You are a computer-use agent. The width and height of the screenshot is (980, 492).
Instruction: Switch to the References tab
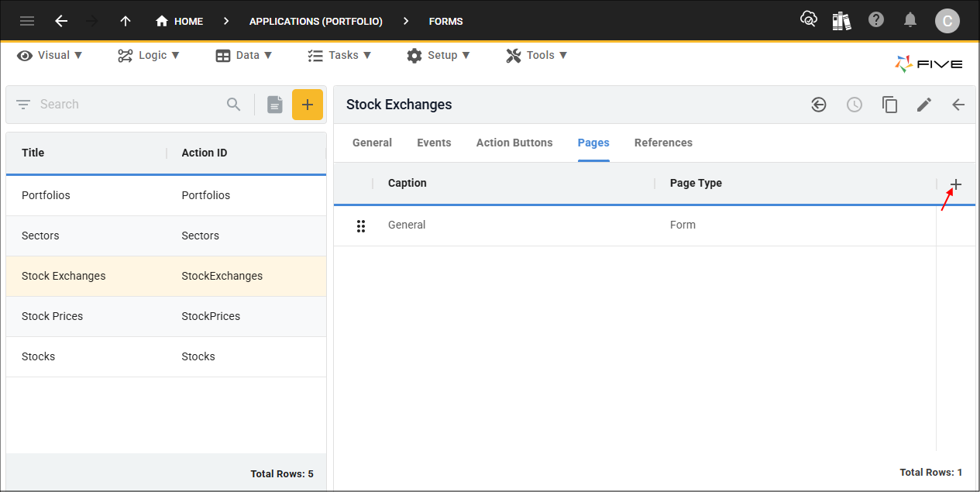point(663,143)
